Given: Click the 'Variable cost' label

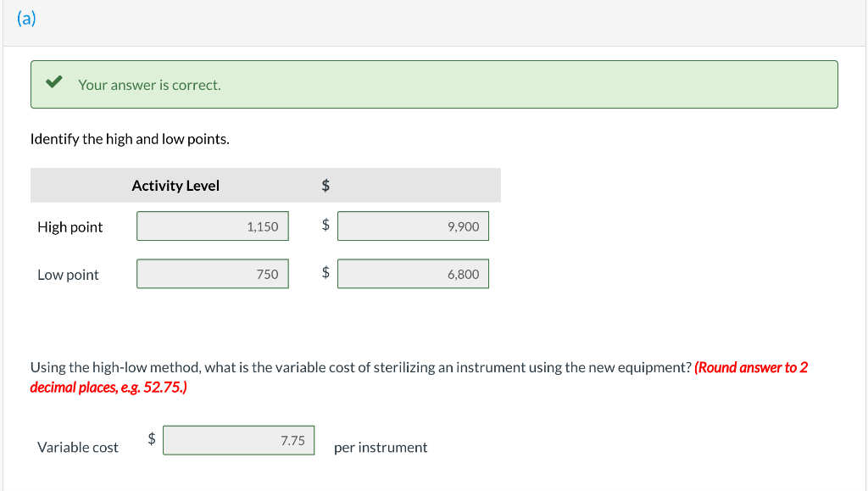Looking at the screenshot, I should click(77, 447).
